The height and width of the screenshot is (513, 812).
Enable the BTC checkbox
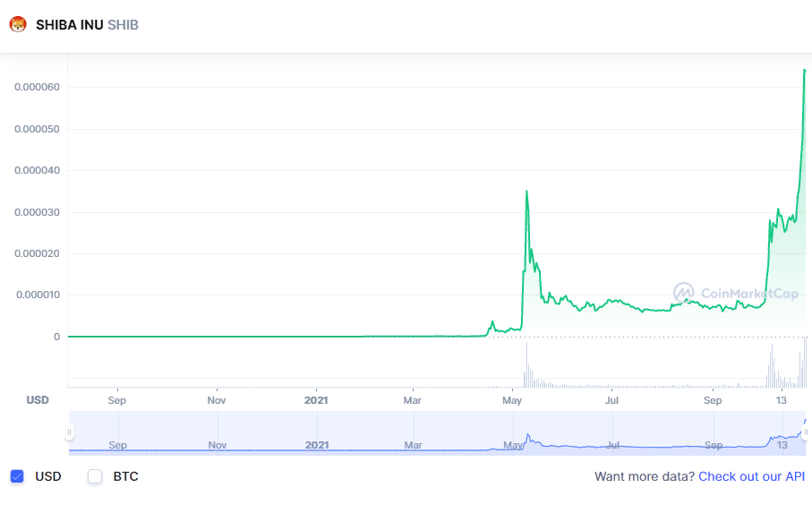pyautogui.click(x=95, y=476)
